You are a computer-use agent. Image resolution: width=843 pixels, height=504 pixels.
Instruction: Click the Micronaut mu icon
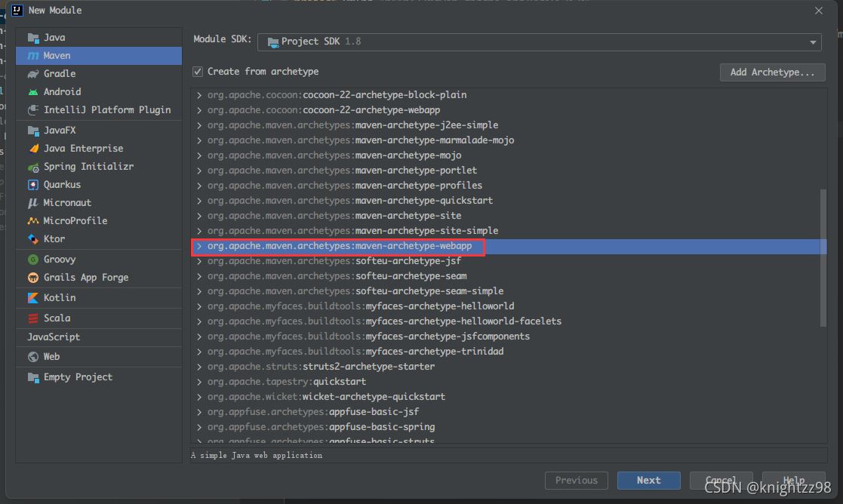tap(33, 202)
